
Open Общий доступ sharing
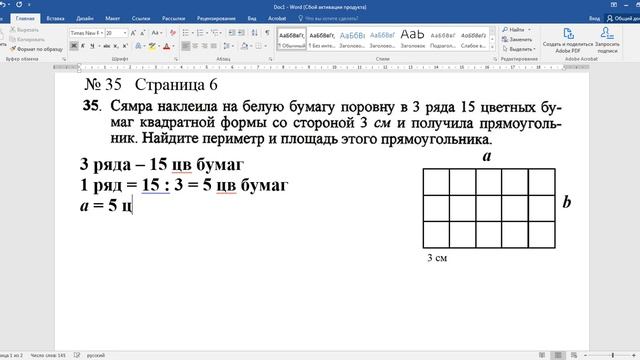[x=622, y=18]
